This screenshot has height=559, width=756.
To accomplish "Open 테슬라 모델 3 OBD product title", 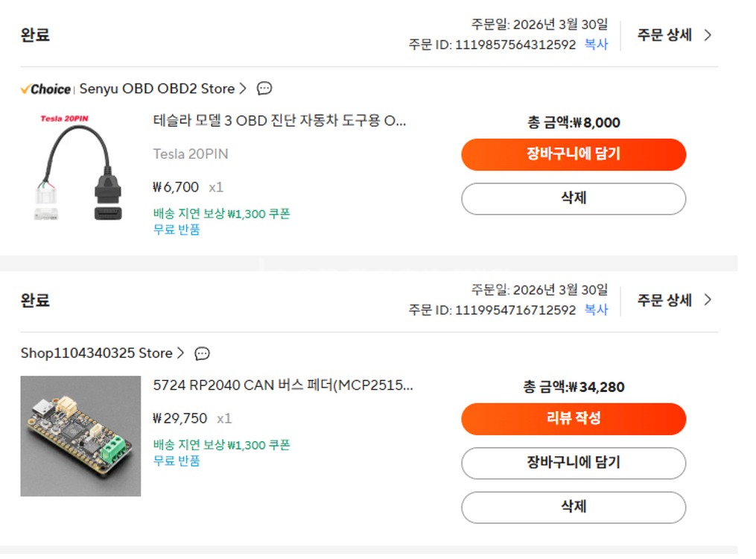I will click(279, 121).
